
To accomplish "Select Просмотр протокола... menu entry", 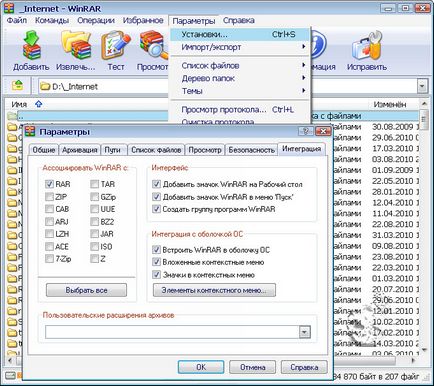I will pos(240,110).
